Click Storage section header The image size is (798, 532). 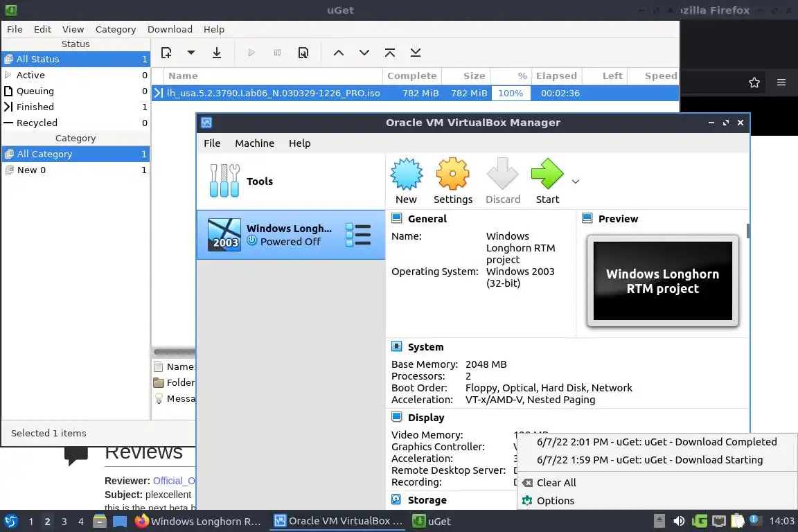(427, 500)
